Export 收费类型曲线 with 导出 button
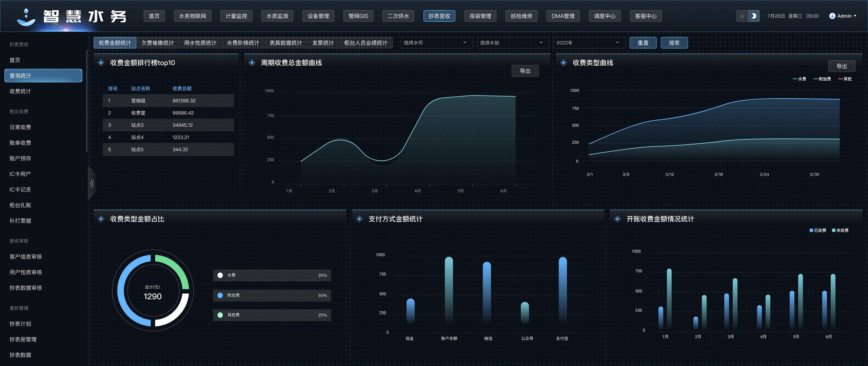Image resolution: width=868 pixels, height=366 pixels. coord(842,66)
